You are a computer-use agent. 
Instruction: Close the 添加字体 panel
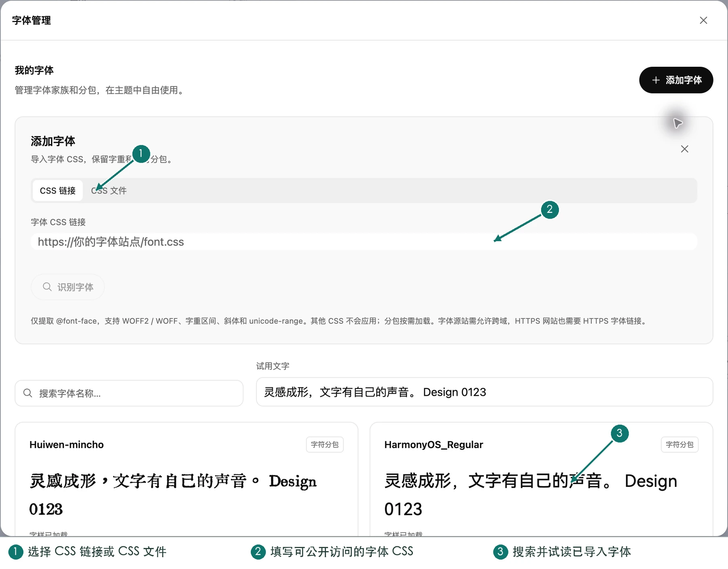(684, 149)
